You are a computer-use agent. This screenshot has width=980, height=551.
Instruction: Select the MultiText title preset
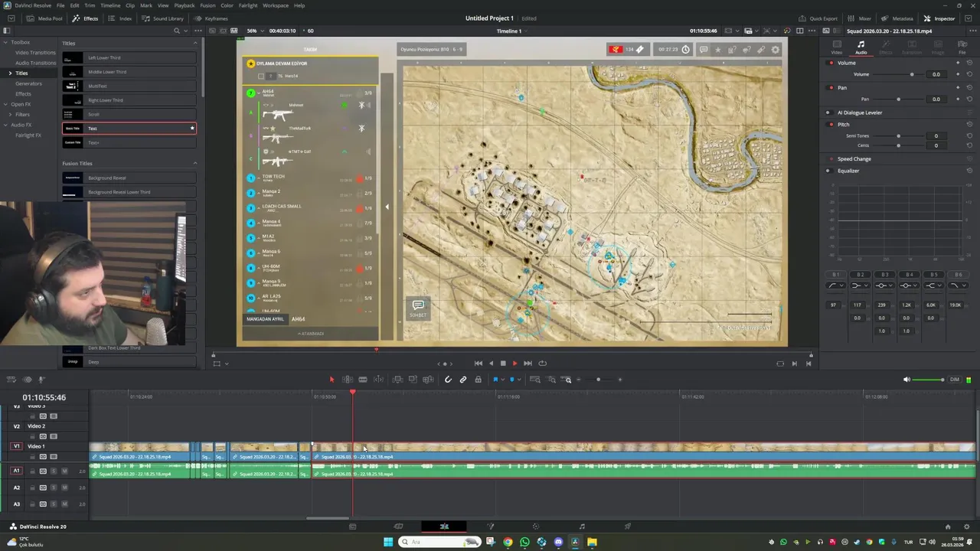click(129, 86)
